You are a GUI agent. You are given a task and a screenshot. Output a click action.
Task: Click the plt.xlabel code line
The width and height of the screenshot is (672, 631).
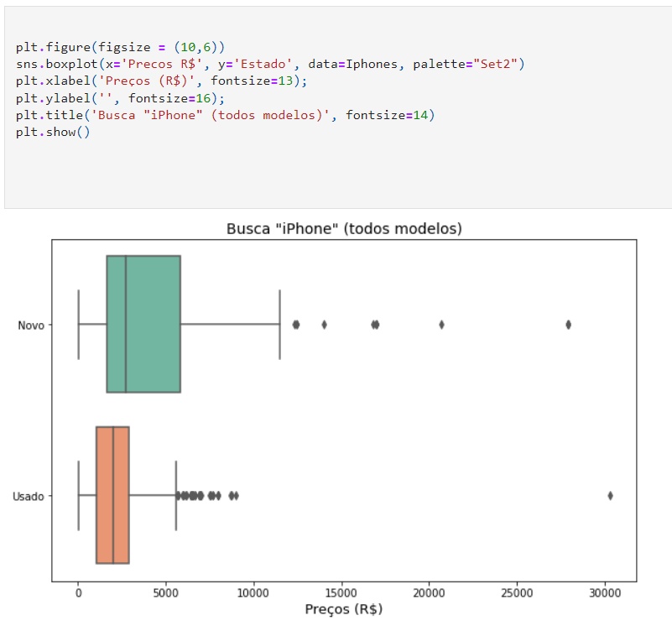click(162, 81)
